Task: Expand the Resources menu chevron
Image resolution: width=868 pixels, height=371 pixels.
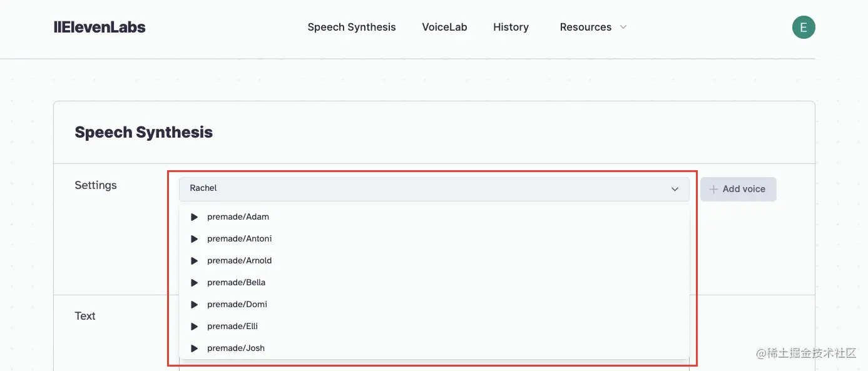Action: point(623,28)
